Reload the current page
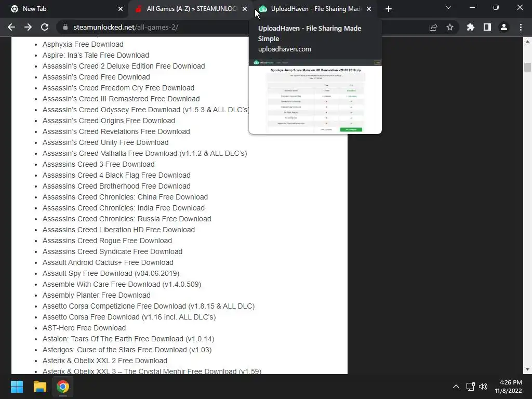This screenshot has height=399, width=532. click(45, 27)
